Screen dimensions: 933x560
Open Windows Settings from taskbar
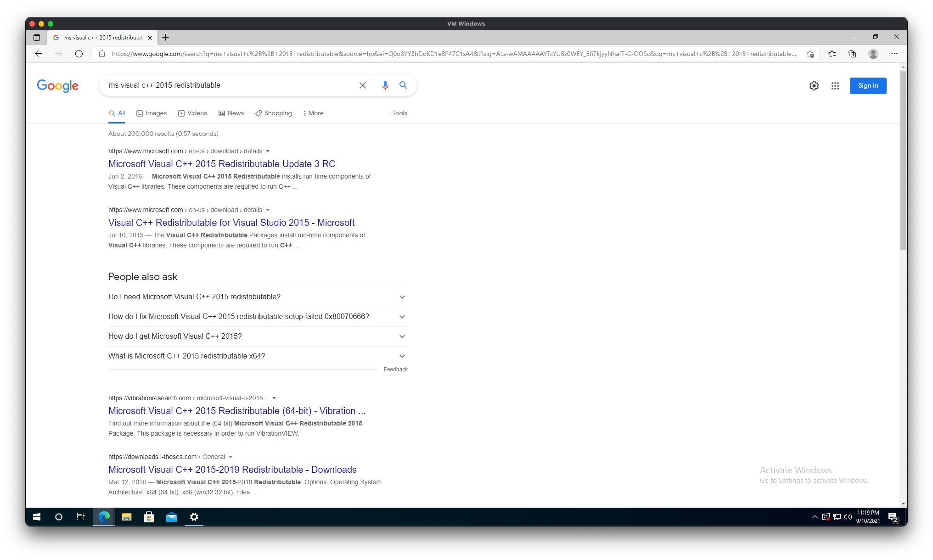point(194,517)
